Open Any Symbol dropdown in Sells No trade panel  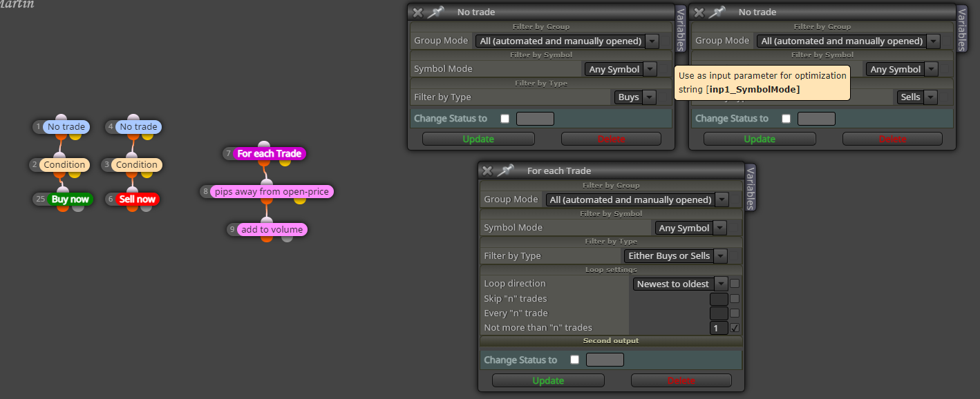[x=902, y=69]
